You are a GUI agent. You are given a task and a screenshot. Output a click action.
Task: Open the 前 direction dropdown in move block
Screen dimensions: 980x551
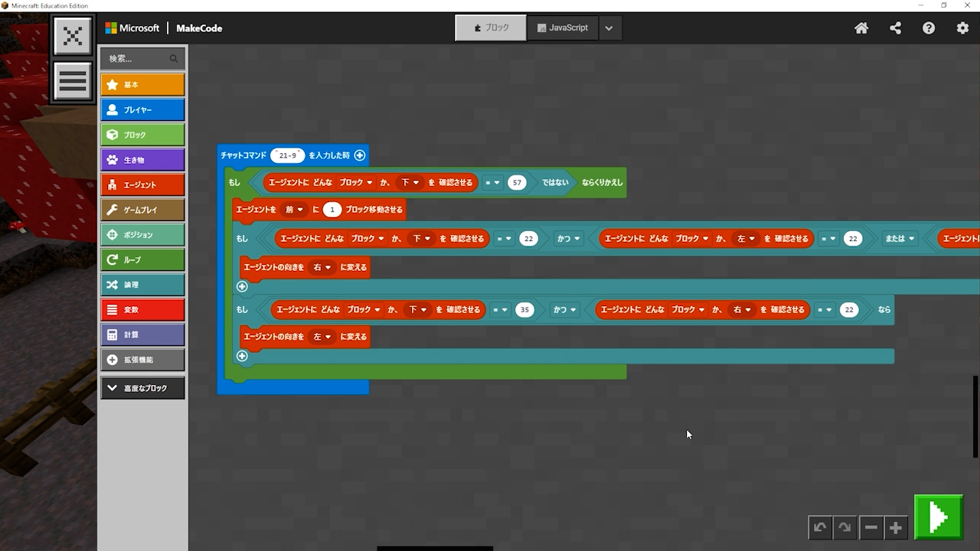294,210
